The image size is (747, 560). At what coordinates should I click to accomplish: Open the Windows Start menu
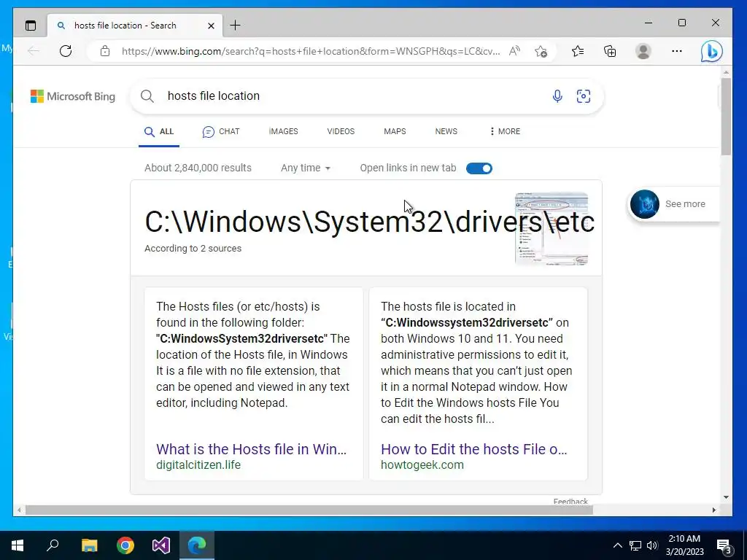click(18, 545)
